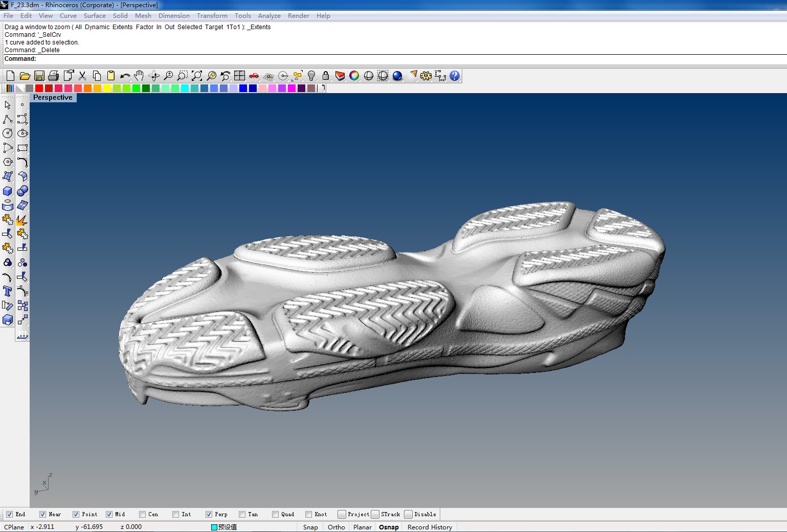
Task: Open the layer selector in status bar
Action: 224,527
